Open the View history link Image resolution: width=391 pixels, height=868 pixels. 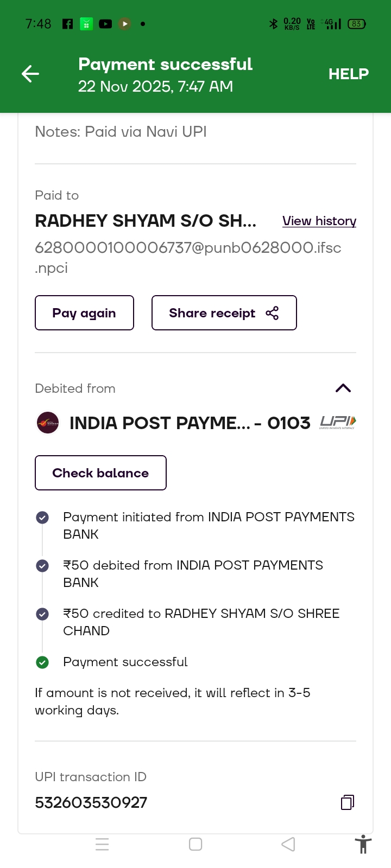tap(319, 221)
